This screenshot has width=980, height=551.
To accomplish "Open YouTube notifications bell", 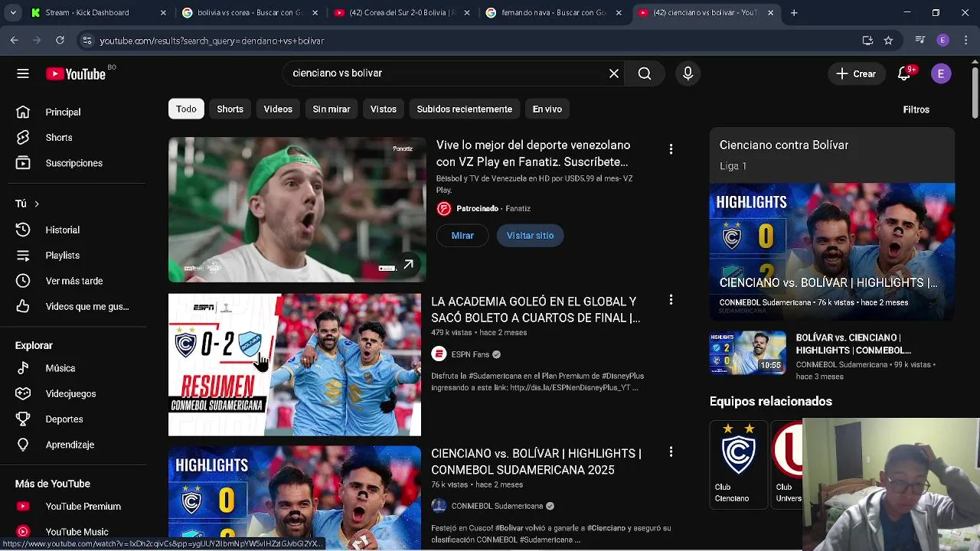I will pyautogui.click(x=904, y=73).
